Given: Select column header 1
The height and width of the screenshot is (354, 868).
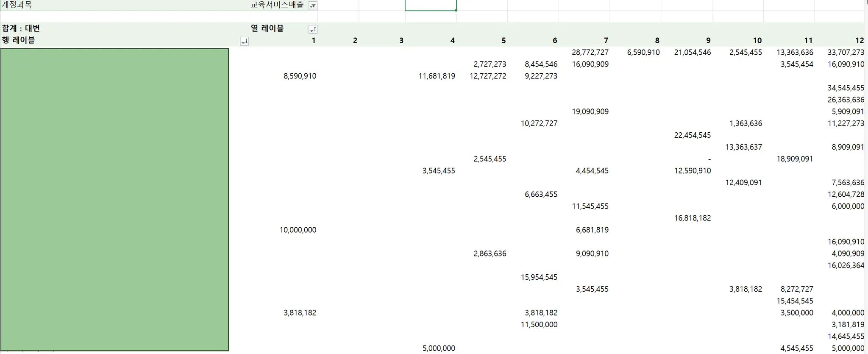Looking at the screenshot, I should [314, 41].
